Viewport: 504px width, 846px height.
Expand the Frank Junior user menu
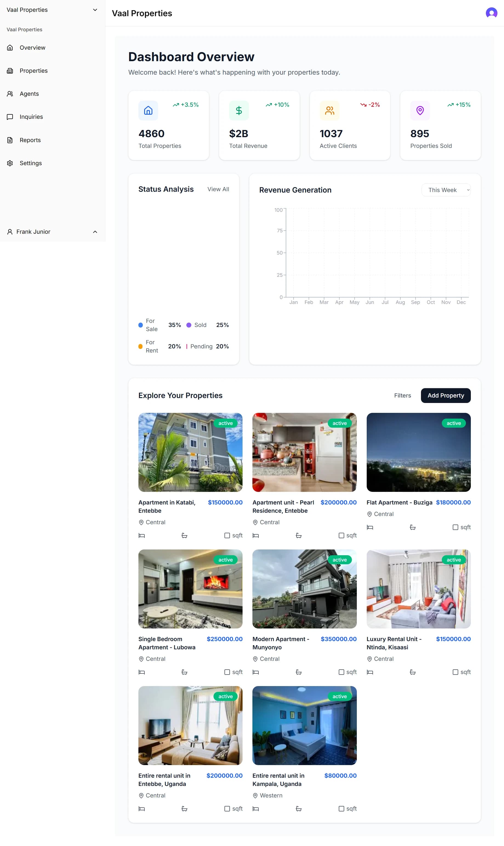pyautogui.click(x=52, y=232)
